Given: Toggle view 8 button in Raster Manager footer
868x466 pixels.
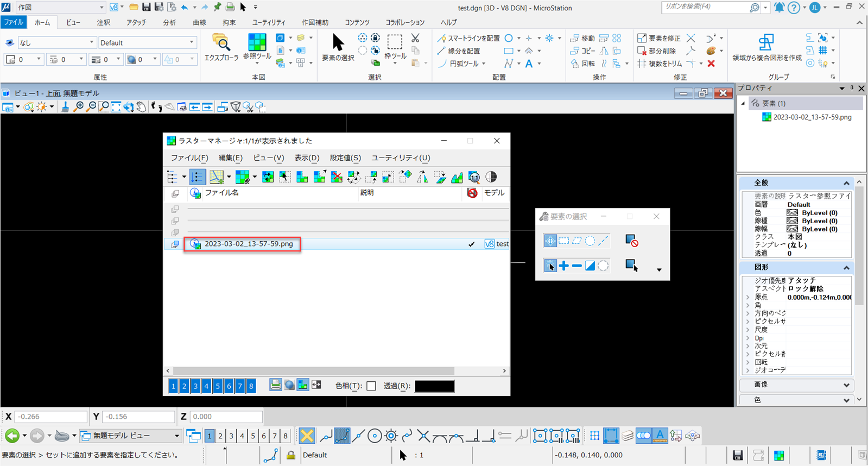Looking at the screenshot, I should pyautogui.click(x=251, y=386).
